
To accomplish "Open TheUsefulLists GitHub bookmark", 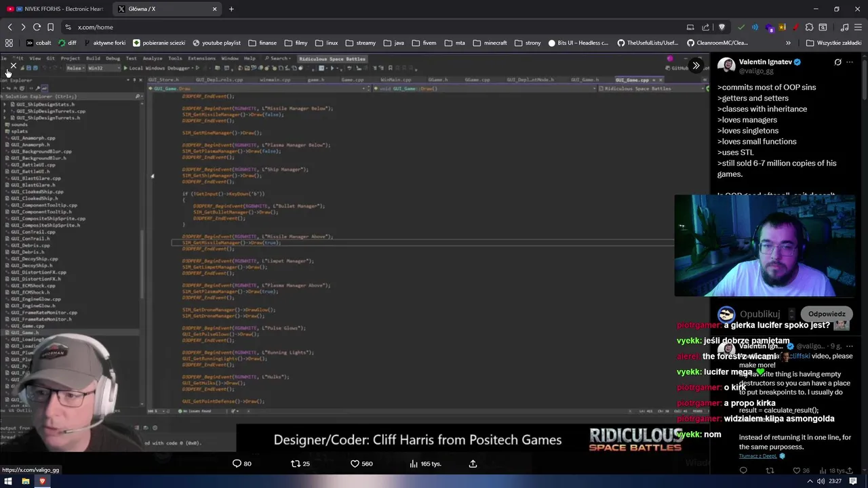I will (x=648, y=43).
